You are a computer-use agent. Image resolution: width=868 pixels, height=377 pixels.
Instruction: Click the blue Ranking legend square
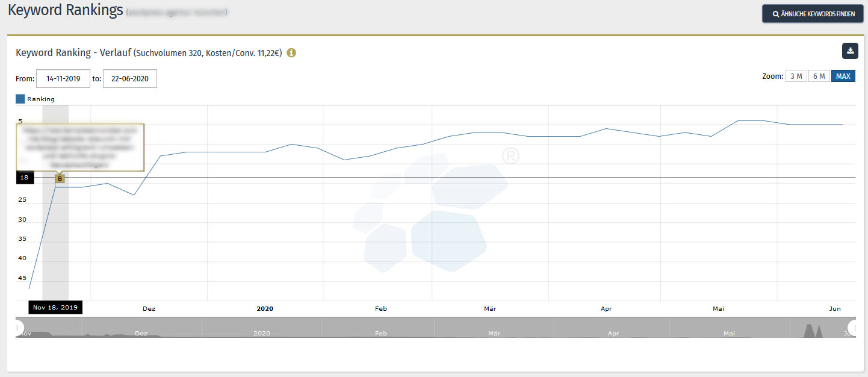tap(20, 98)
